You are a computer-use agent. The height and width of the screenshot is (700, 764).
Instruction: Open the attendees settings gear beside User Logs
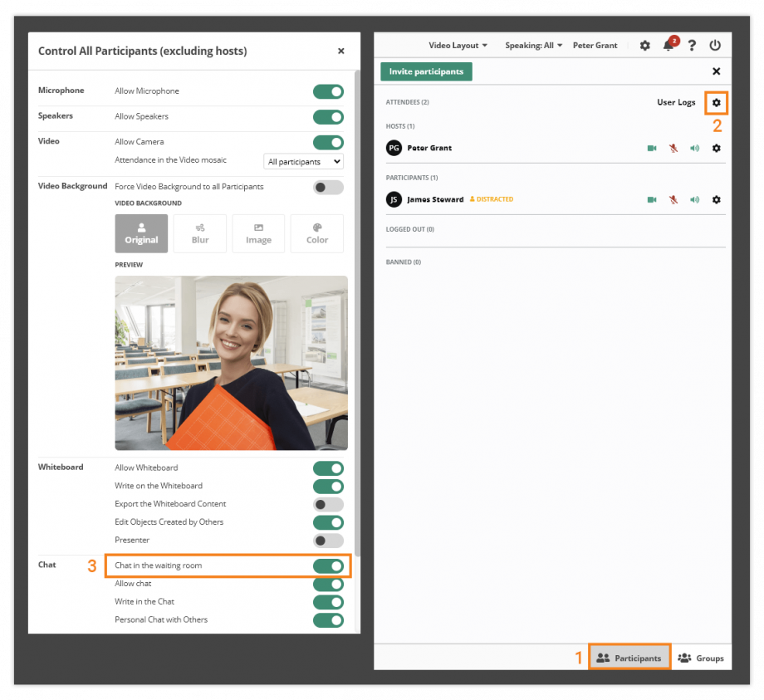click(716, 102)
